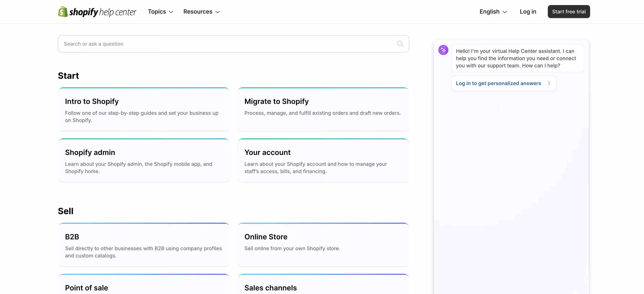Open the Point of sale card
The image size is (644, 294).
pos(144,284)
